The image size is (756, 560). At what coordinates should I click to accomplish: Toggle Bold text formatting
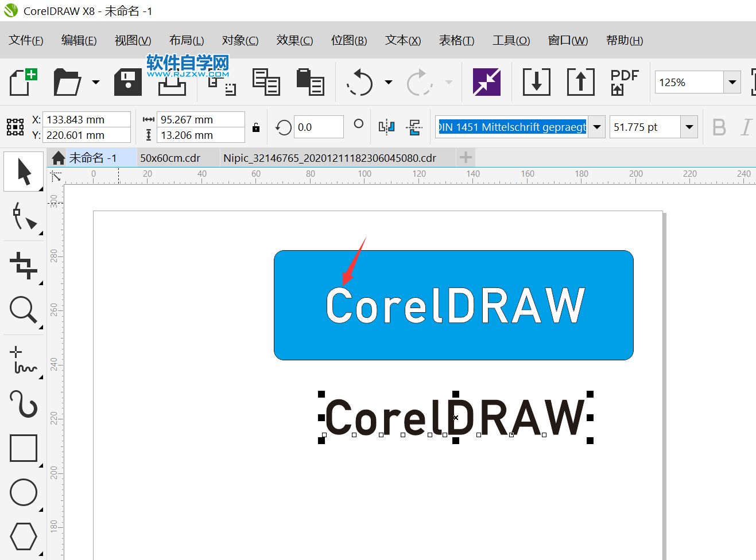(x=719, y=127)
